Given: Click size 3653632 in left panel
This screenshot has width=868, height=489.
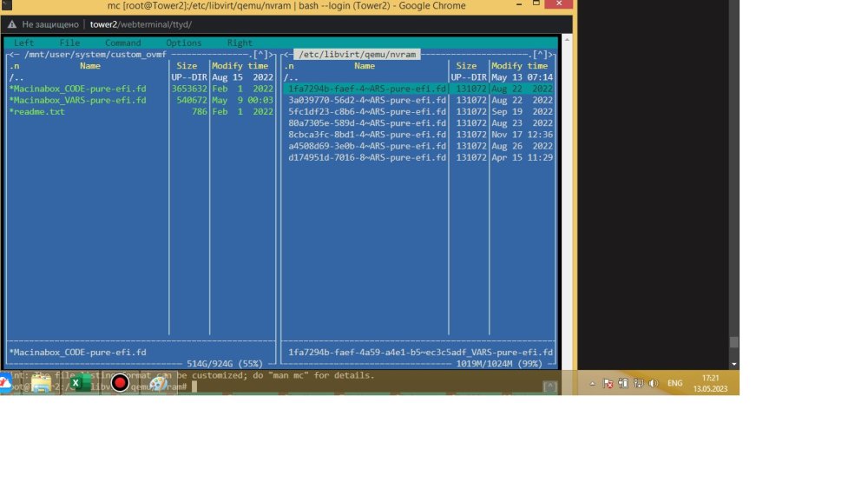Looking at the screenshot, I should [188, 89].
